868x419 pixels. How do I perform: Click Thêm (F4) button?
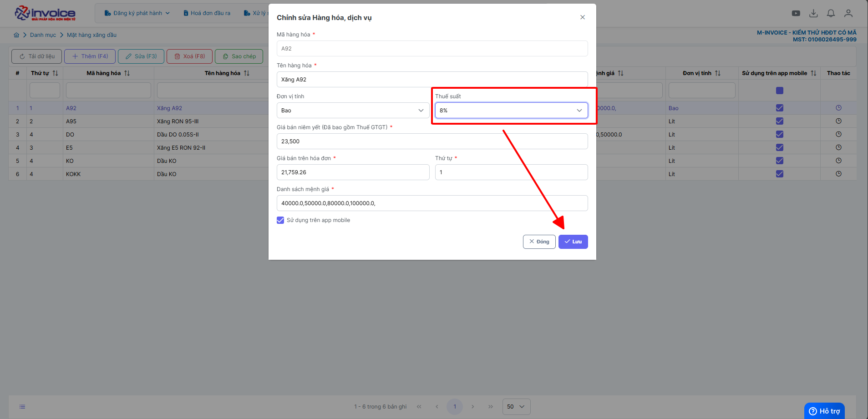coord(90,56)
